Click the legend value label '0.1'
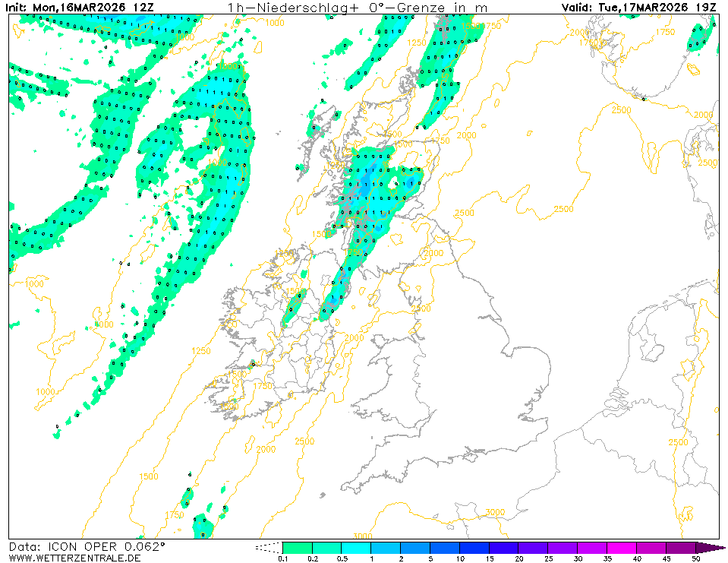 pyautogui.click(x=282, y=558)
